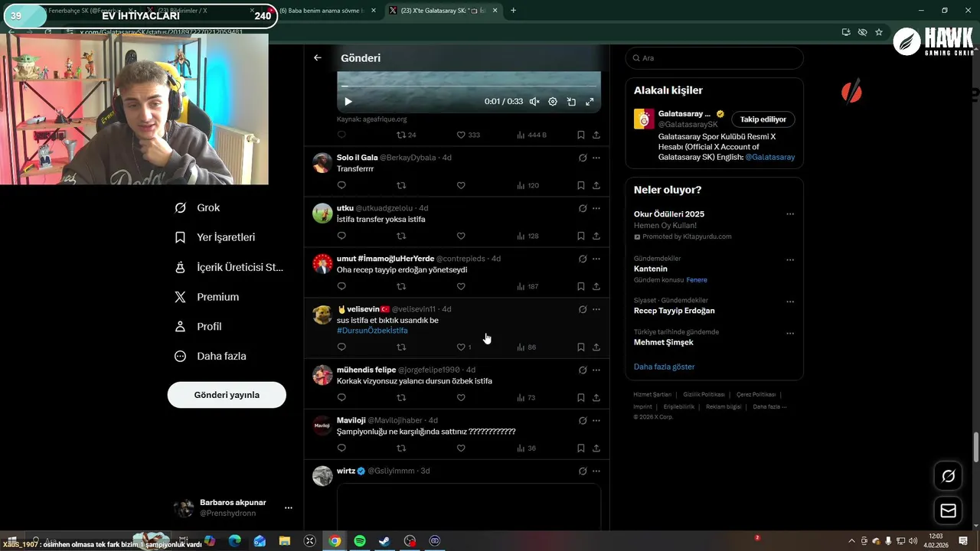
Task: Reply to mühendis felipe's comment
Action: pyautogui.click(x=341, y=397)
